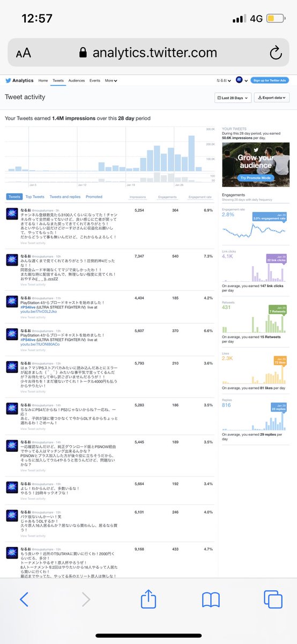This screenshot has width=297, height=644.
Task: View Tweet activity for 6,101 impressions tweet
Action: click(x=33, y=536)
